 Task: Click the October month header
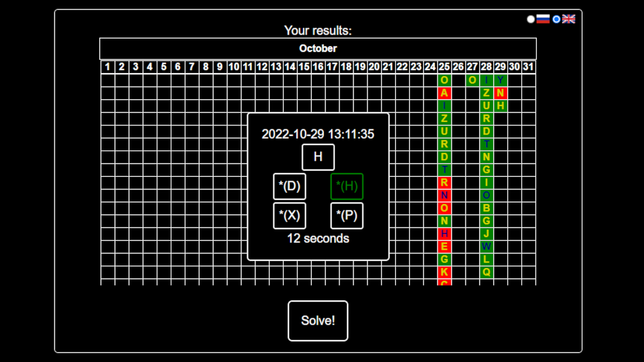pos(318,48)
